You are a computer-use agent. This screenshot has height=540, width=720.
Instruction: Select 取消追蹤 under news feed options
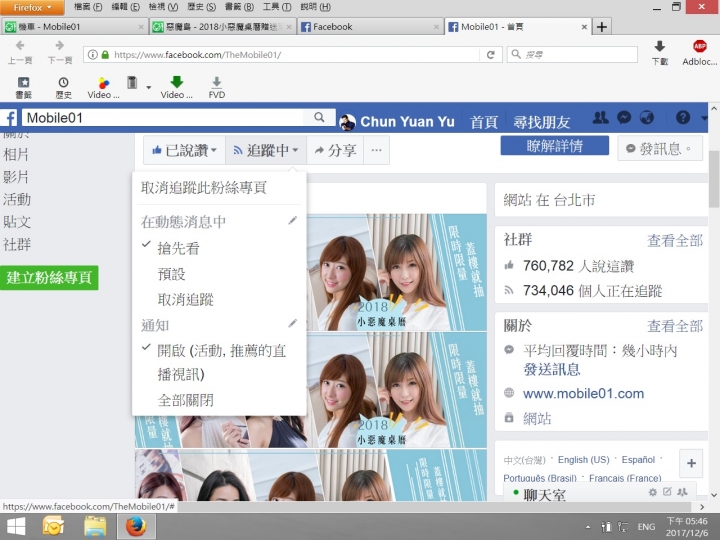tap(186, 300)
